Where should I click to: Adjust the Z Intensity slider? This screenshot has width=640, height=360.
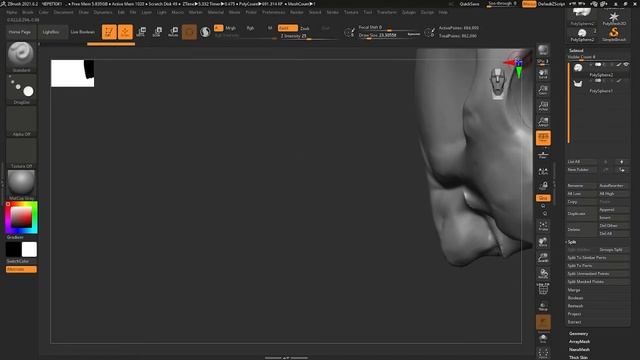point(309,36)
